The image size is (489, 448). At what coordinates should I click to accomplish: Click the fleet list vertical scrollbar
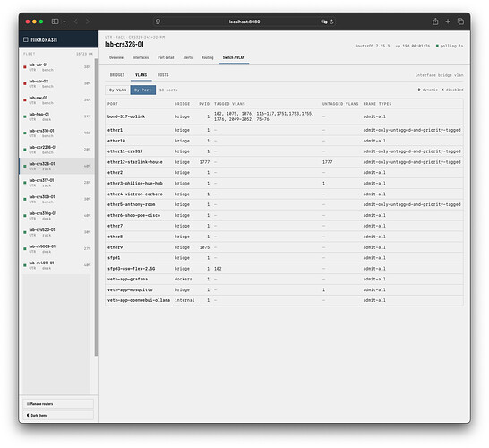click(x=96, y=207)
